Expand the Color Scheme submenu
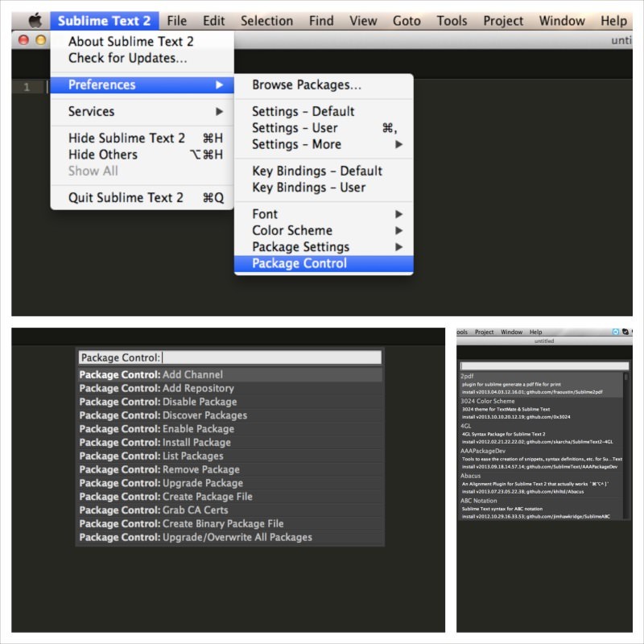The height and width of the screenshot is (644, 644). click(x=324, y=230)
